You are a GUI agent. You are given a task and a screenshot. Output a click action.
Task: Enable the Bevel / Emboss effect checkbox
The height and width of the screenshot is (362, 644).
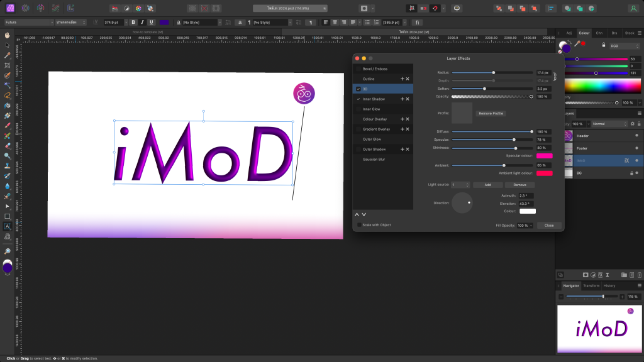[x=358, y=69]
